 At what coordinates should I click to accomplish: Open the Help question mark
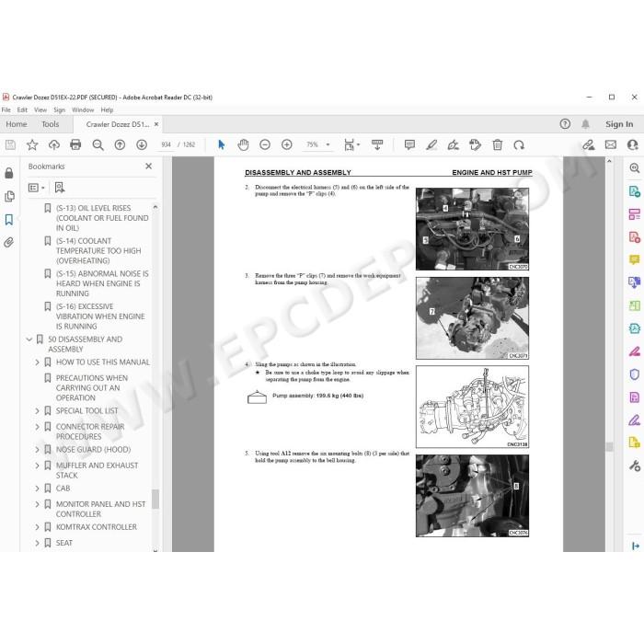[x=565, y=124]
